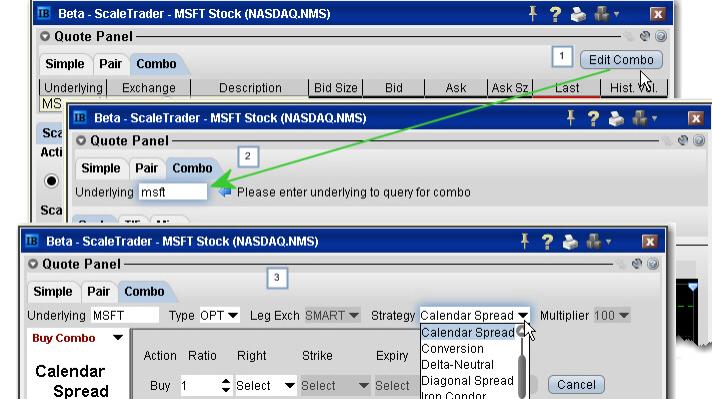Collapse the Quote Panel in bottom window
712x399 pixels.
[33, 264]
